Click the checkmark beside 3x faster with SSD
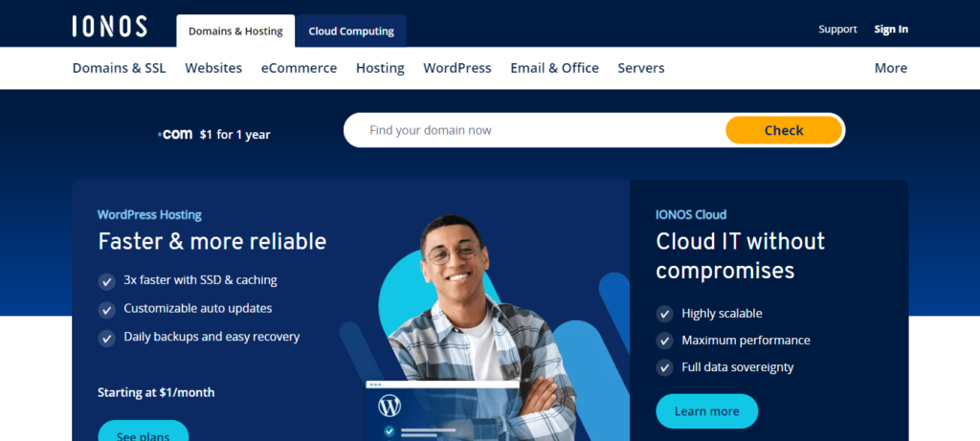The height and width of the screenshot is (441, 980). click(107, 281)
